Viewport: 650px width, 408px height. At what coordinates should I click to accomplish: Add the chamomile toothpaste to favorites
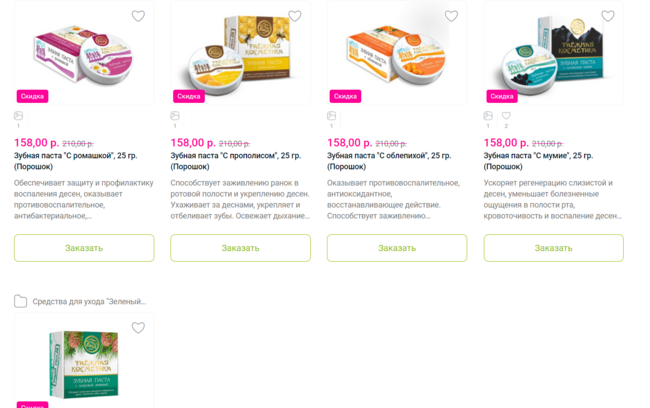pos(138,16)
